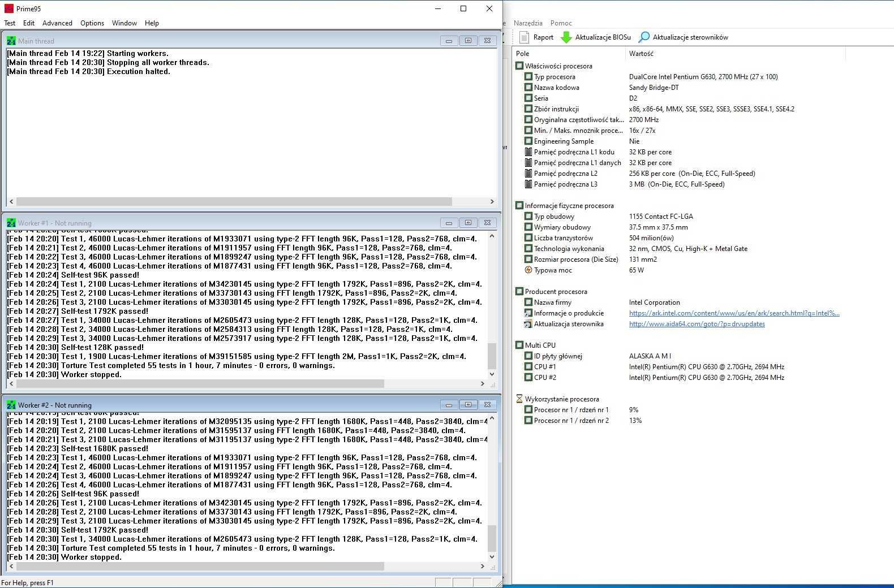Viewport: 894px width, 588px height.
Task: Click the Engineering Sample row icon
Action: coord(528,141)
